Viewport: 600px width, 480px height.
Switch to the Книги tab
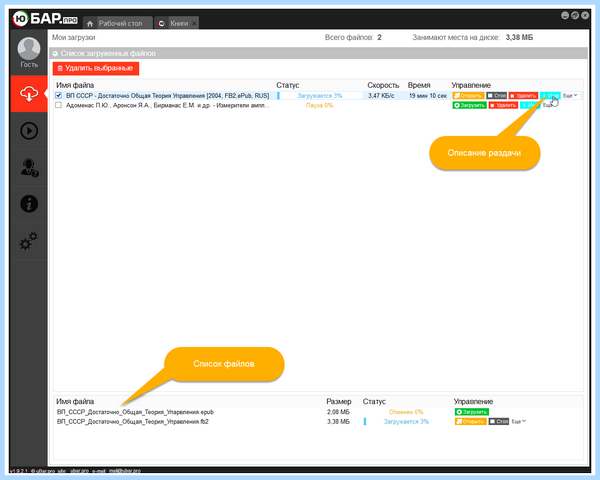176,23
